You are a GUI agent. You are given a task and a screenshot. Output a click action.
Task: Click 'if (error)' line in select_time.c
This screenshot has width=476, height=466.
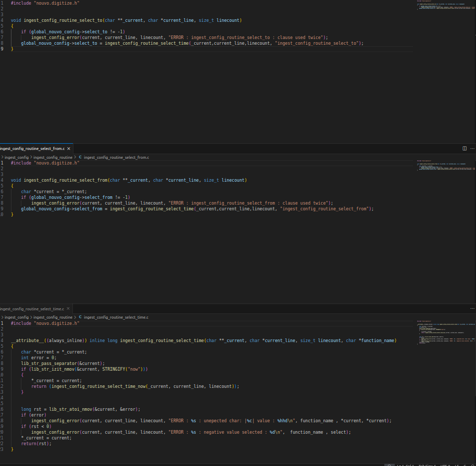coord(34,415)
